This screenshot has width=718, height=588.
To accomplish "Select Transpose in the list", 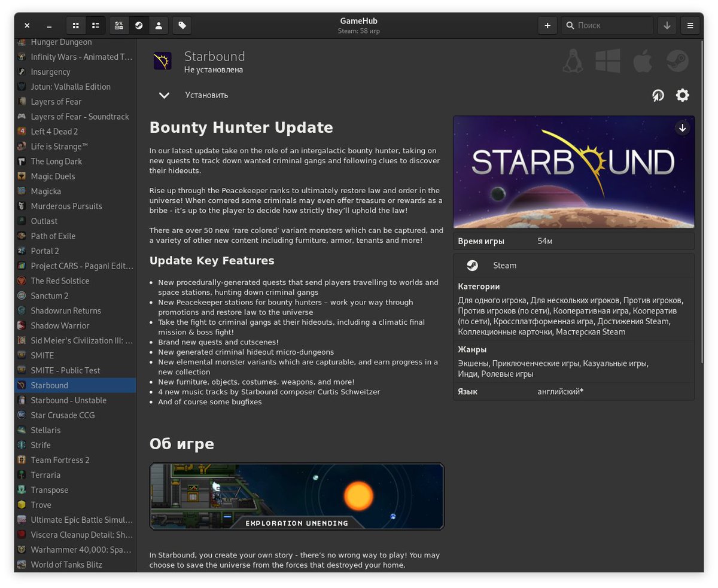I will tap(75, 490).
